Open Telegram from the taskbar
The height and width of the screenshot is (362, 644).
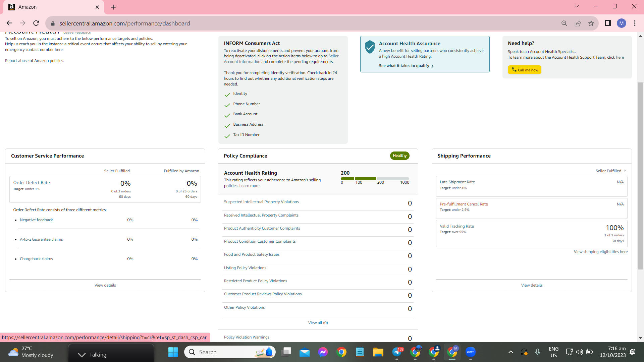pos(397,352)
